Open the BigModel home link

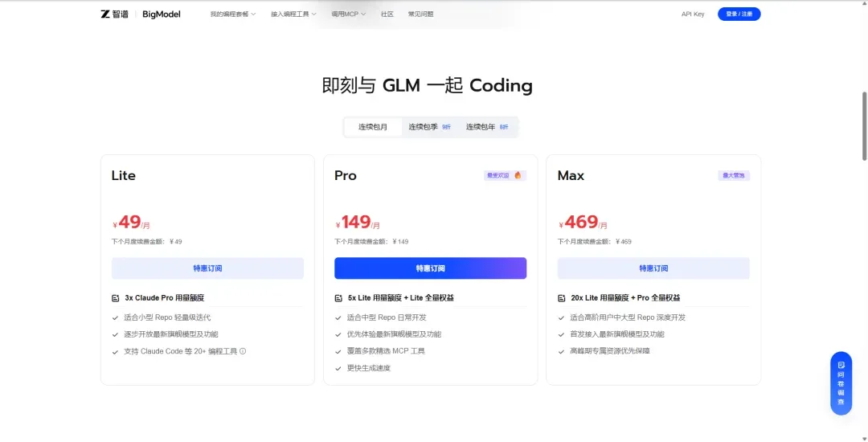161,14
